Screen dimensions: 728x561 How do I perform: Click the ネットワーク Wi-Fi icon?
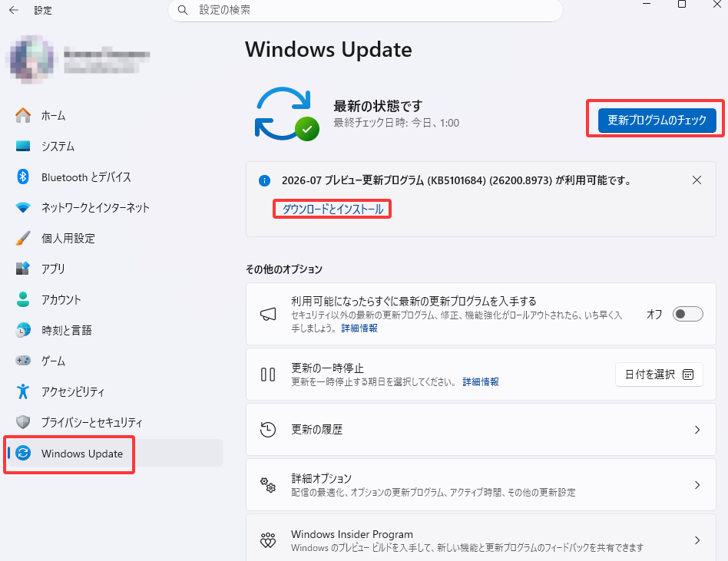click(x=23, y=207)
